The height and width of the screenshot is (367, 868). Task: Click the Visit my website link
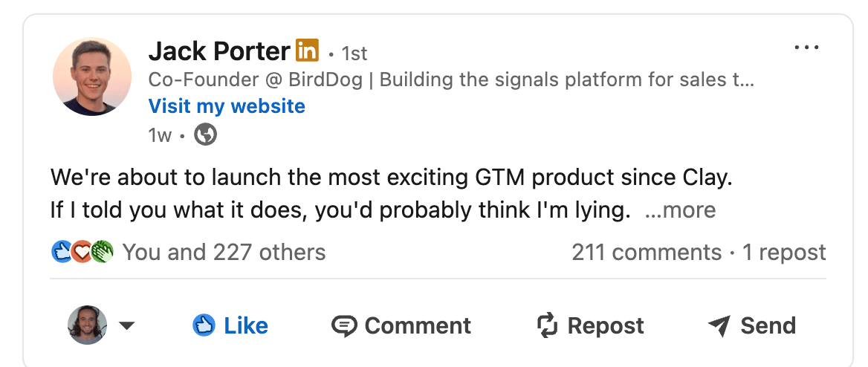(x=227, y=106)
